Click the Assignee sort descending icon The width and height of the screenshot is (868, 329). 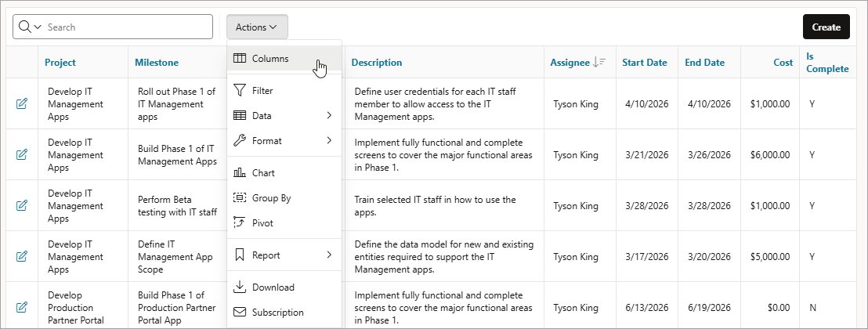[x=599, y=63]
